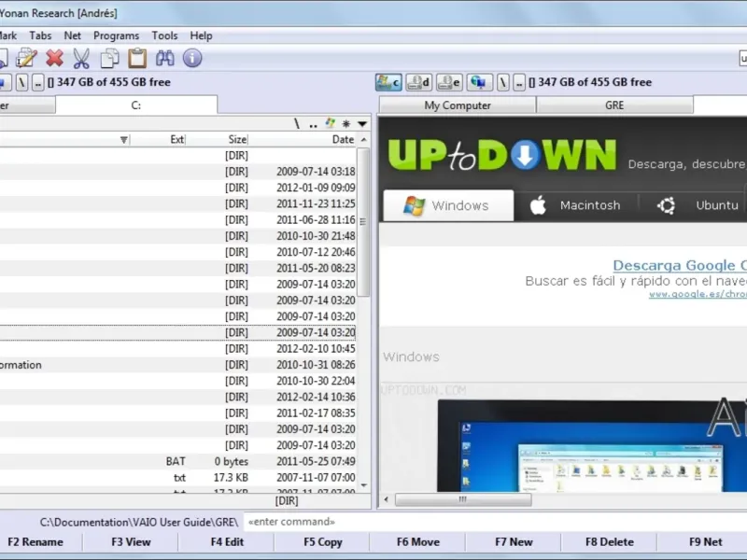This screenshot has height=560, width=747.
Task: Select the Windows tab on Uptodown page
Action: (448, 205)
